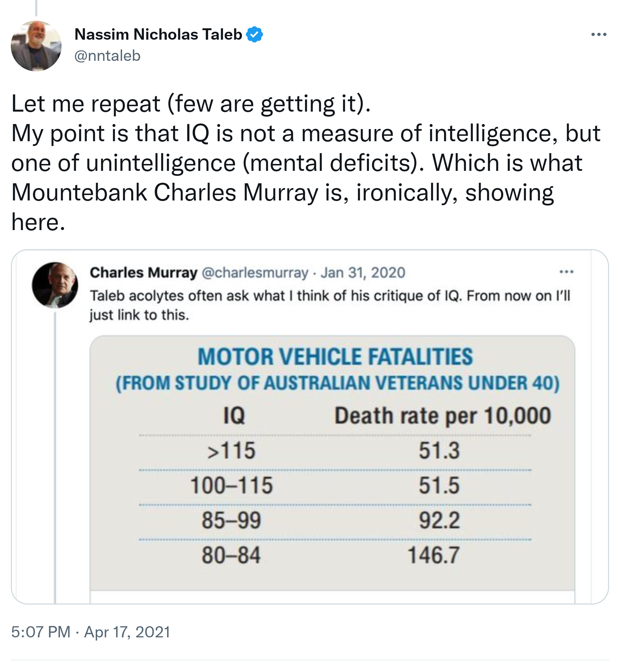Open more options on Taleb's tweet

click(599, 34)
